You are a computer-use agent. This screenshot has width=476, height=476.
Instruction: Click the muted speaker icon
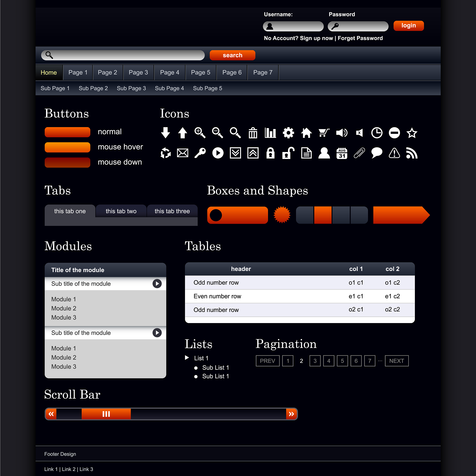coord(359,133)
